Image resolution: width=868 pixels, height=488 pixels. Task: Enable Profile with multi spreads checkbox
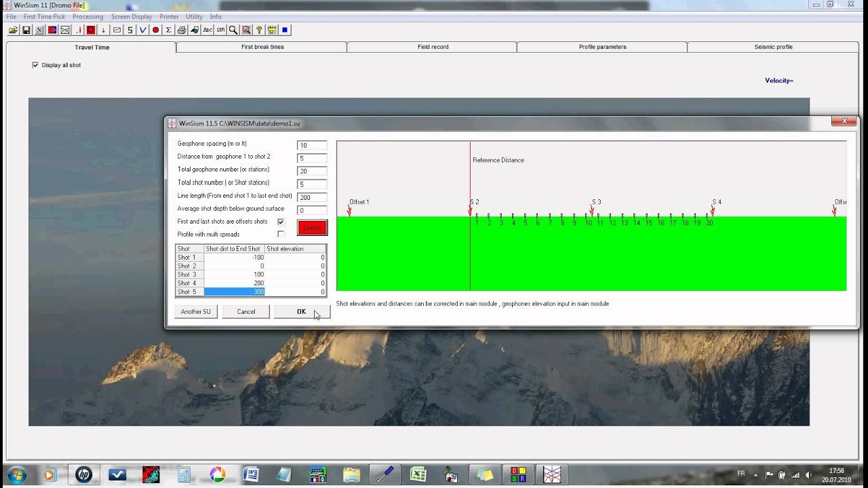[x=281, y=235]
